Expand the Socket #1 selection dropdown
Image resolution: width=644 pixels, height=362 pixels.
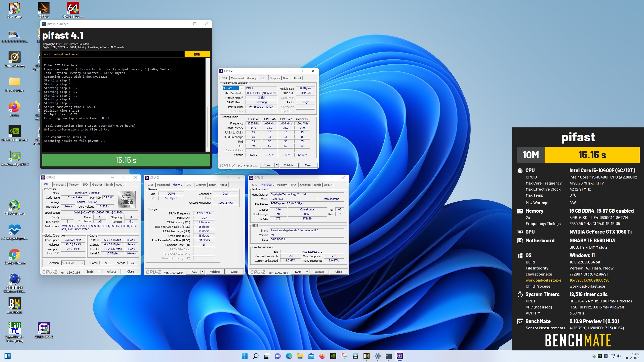(82, 263)
